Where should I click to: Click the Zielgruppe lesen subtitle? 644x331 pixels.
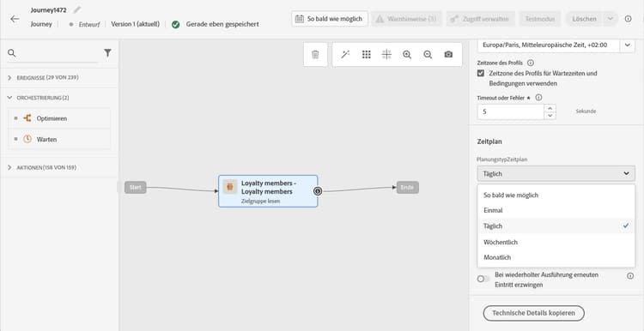[260, 202]
